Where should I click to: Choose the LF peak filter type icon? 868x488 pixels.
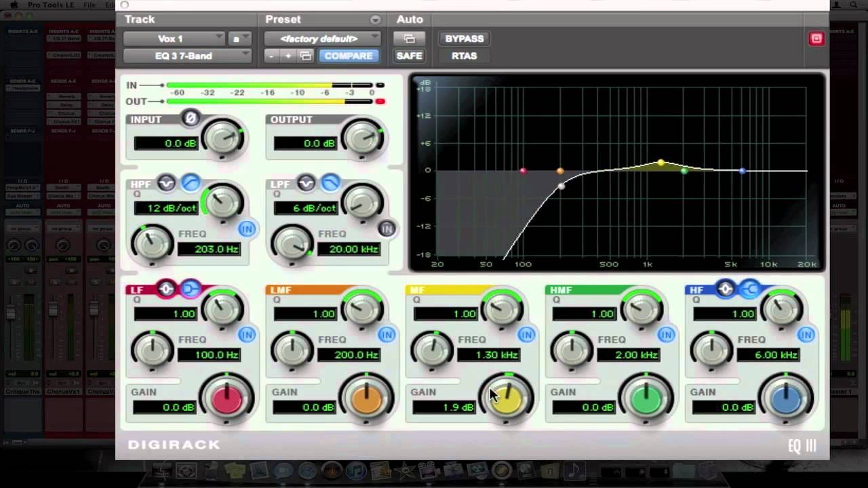point(166,289)
